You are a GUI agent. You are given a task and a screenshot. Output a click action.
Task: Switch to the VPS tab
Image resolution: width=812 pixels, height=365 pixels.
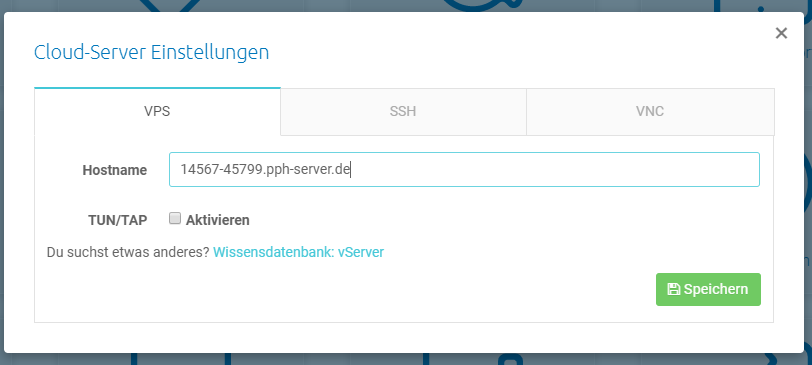[x=157, y=111]
